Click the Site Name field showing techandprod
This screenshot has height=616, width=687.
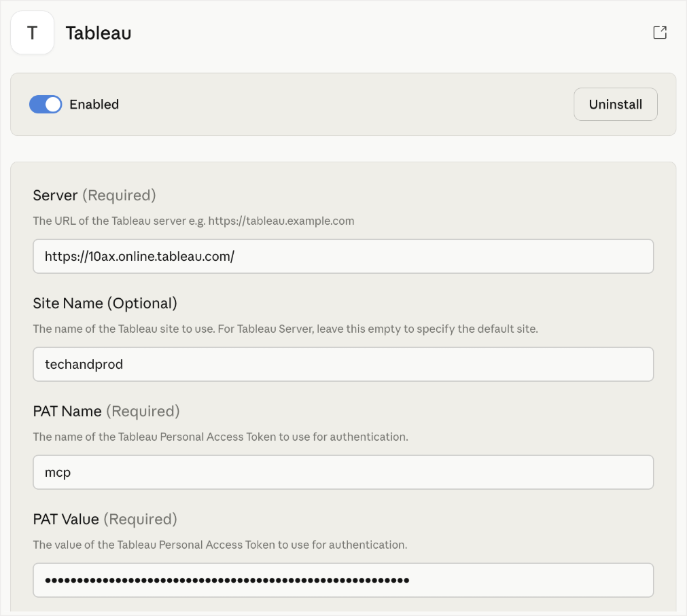342,364
